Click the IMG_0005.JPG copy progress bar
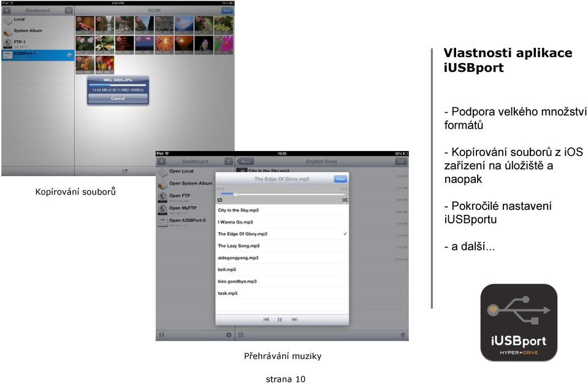 point(118,85)
